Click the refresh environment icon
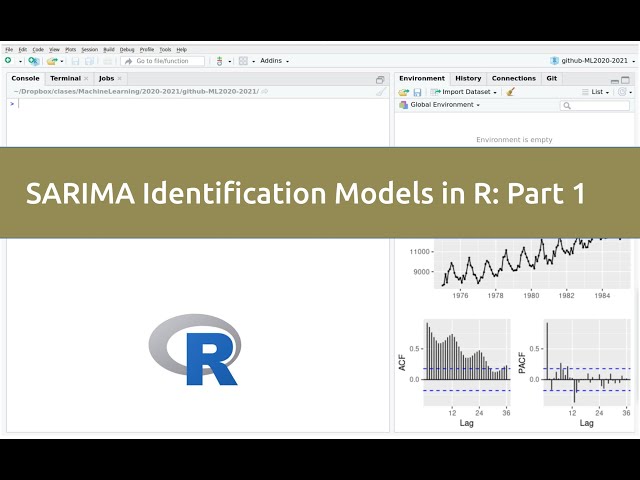 (622, 92)
